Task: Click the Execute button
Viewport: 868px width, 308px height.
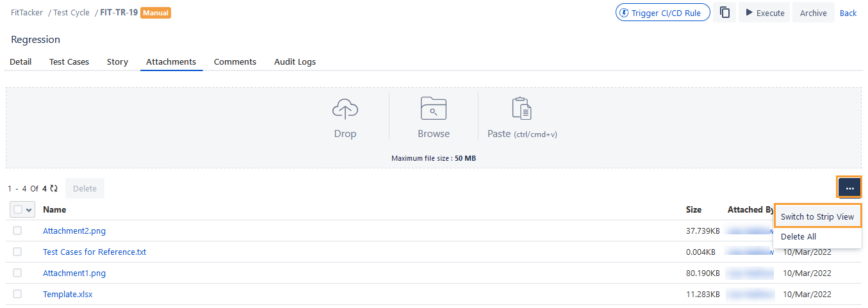Action: (764, 13)
